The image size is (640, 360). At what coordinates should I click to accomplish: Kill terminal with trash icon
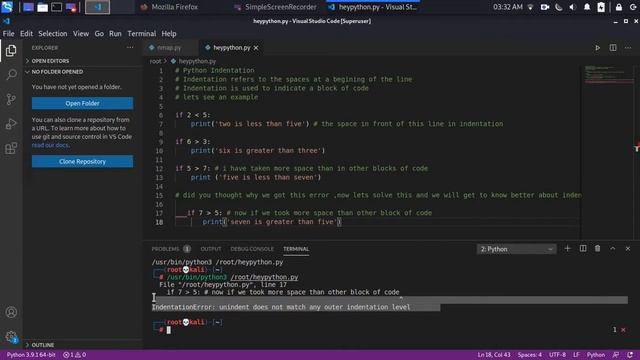point(598,249)
